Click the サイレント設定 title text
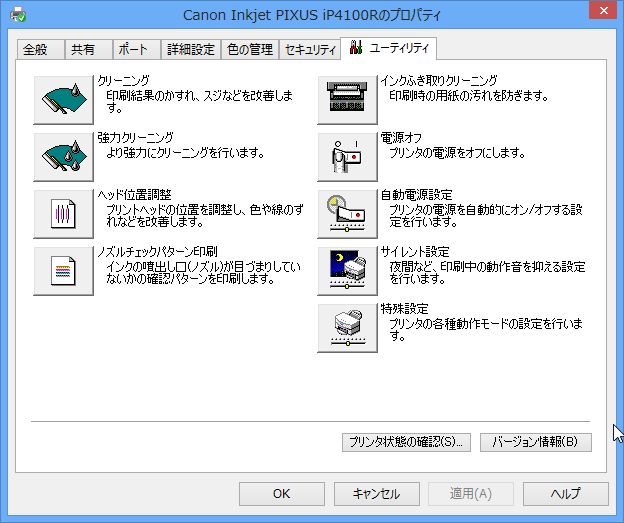 (x=415, y=252)
